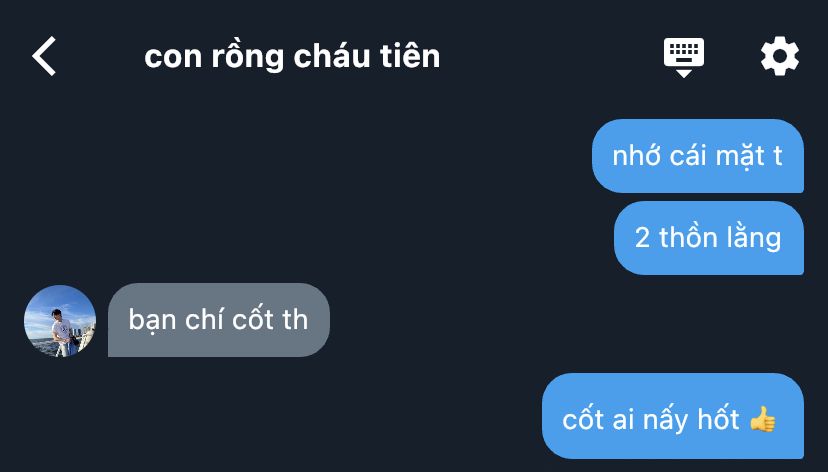This screenshot has width=828, height=472.
Task: Select the '2 thồn lằng' message bubble
Action: pos(709,238)
